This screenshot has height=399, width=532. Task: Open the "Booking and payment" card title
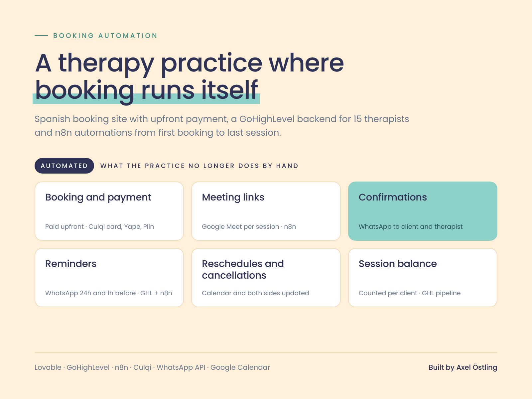tap(98, 197)
